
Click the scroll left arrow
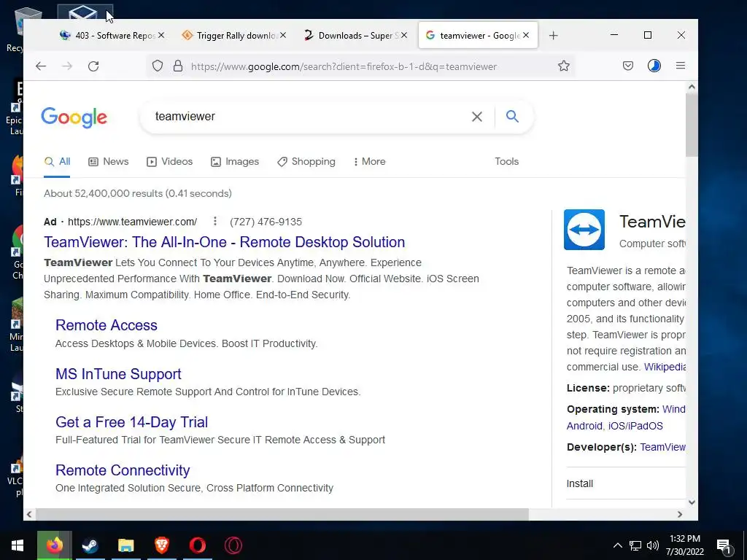pyautogui.click(x=29, y=514)
